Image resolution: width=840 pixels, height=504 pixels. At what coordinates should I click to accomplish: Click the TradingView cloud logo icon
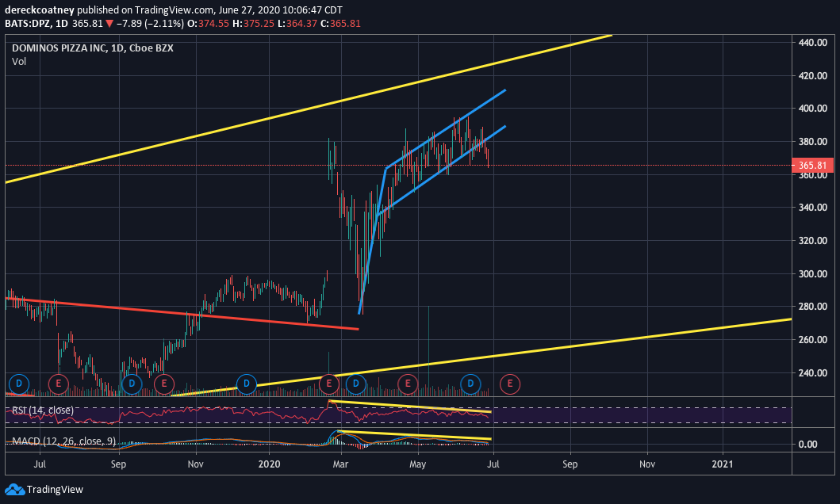point(14,489)
